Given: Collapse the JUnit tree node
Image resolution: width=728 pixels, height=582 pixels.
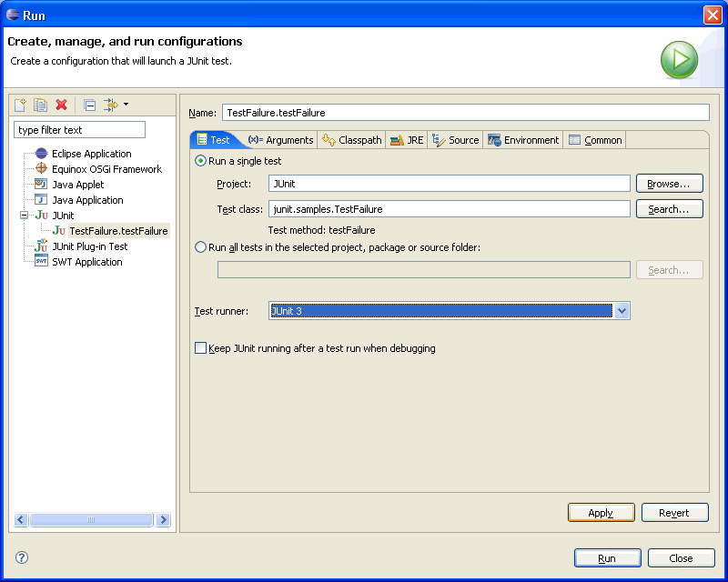Looking at the screenshot, I should point(25,215).
